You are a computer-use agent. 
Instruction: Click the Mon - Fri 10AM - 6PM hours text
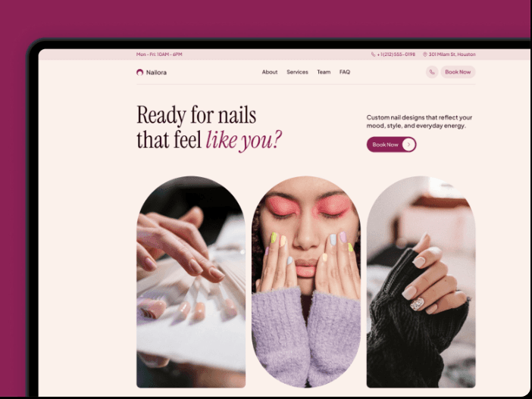point(159,55)
